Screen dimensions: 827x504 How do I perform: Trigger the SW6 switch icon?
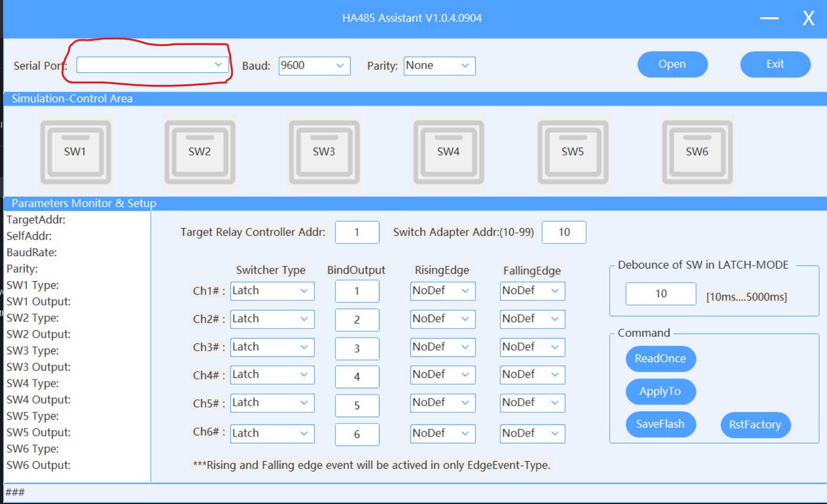click(697, 152)
